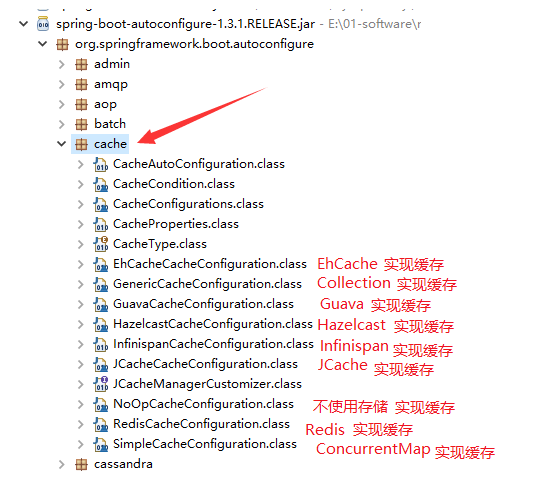Expand CacheCondition.class members
558x478 pixels.
(81, 184)
